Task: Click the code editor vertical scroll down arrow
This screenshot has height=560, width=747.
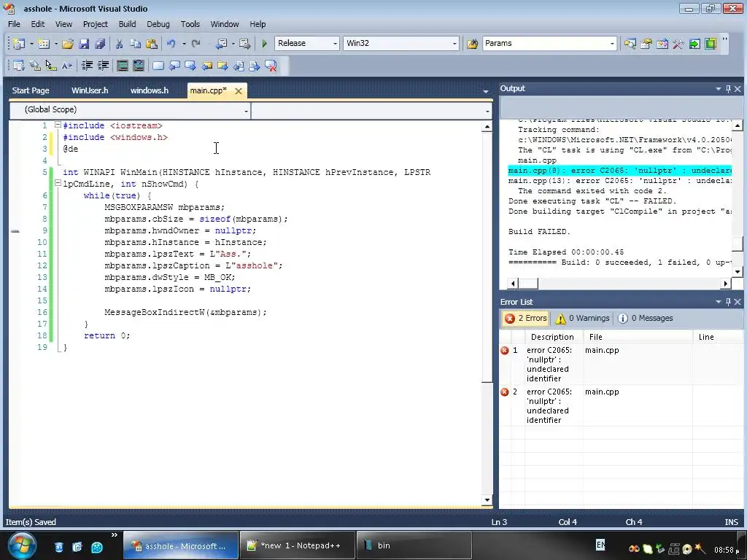Action: [487, 500]
